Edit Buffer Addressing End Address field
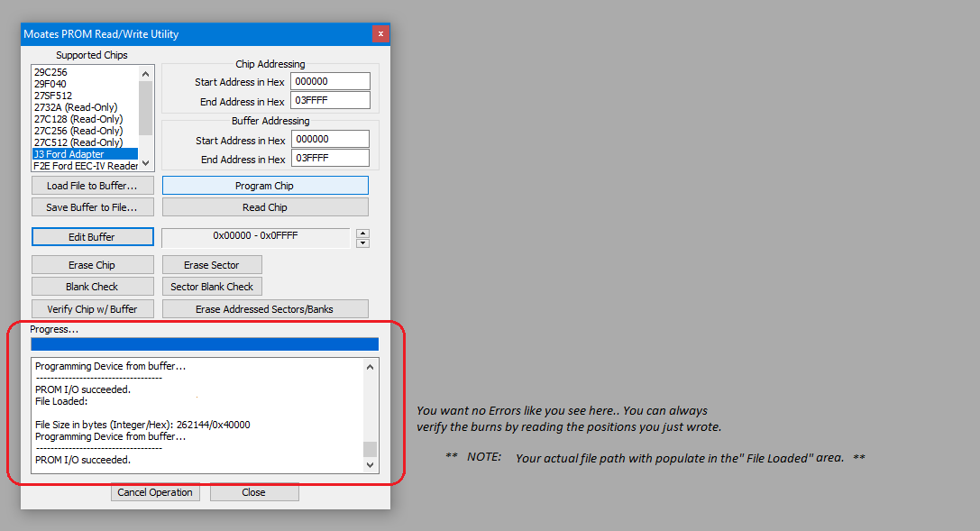The image size is (980, 531). tap(330, 158)
